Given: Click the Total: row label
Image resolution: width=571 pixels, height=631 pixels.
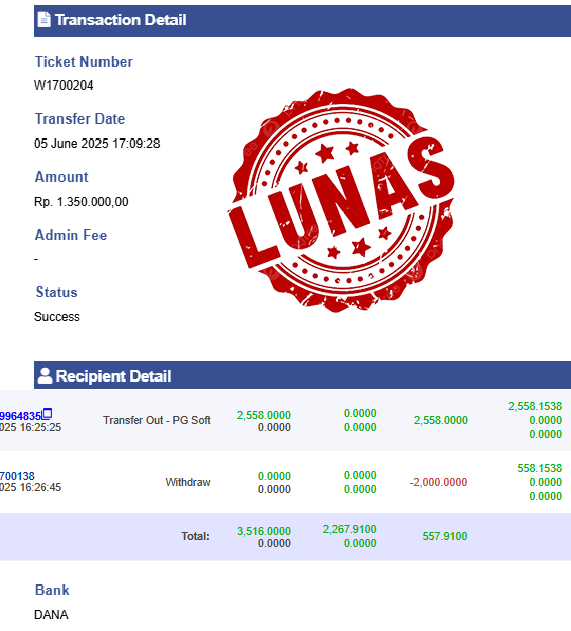Looking at the screenshot, I should point(195,536).
